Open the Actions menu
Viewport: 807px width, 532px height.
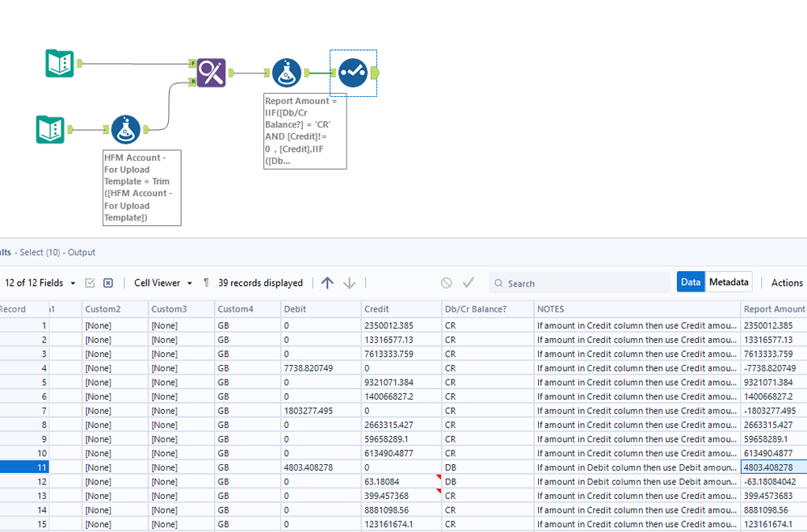pyautogui.click(x=787, y=283)
